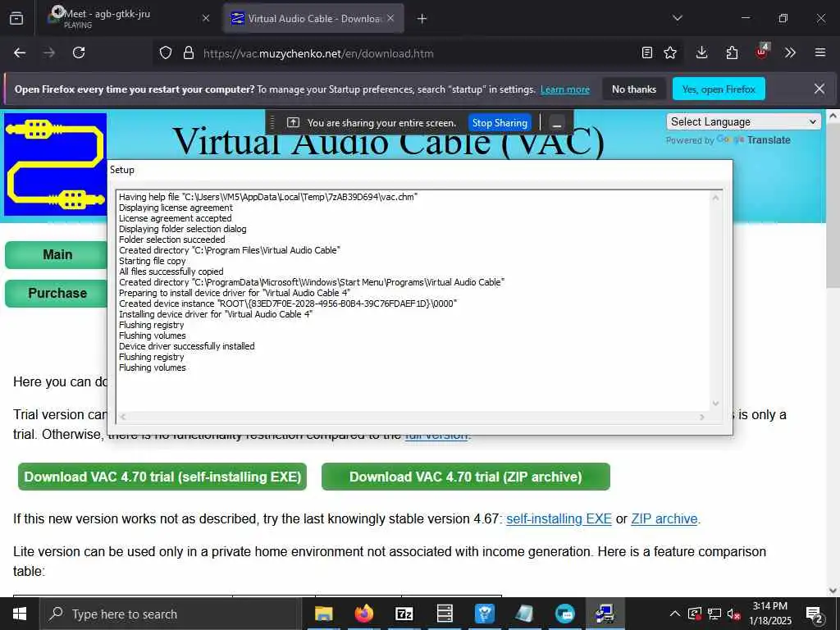Screen dimensions: 840x630
Task: Dismiss the startup notification bar
Action: (819, 89)
